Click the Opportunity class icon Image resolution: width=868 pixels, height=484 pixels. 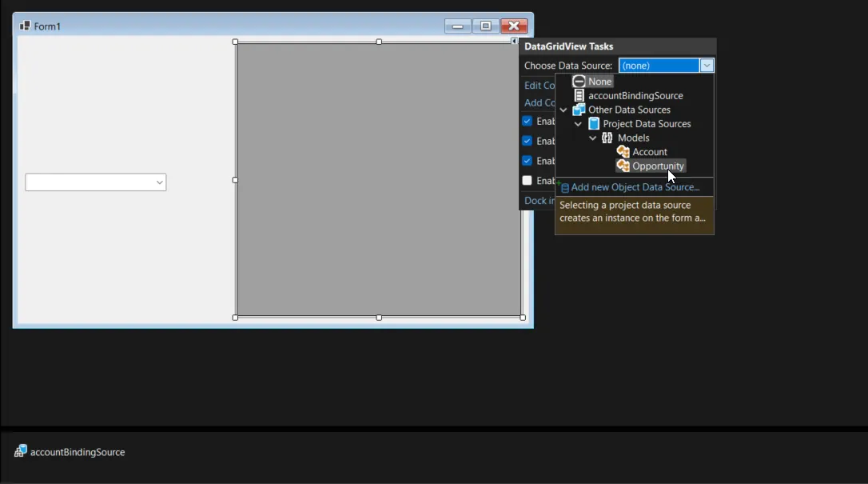click(623, 166)
